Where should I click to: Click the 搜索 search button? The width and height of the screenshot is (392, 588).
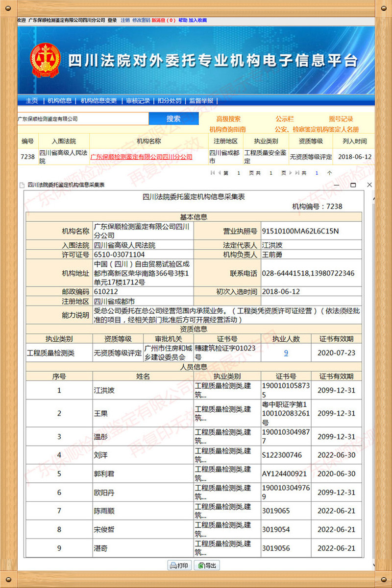click(x=173, y=118)
